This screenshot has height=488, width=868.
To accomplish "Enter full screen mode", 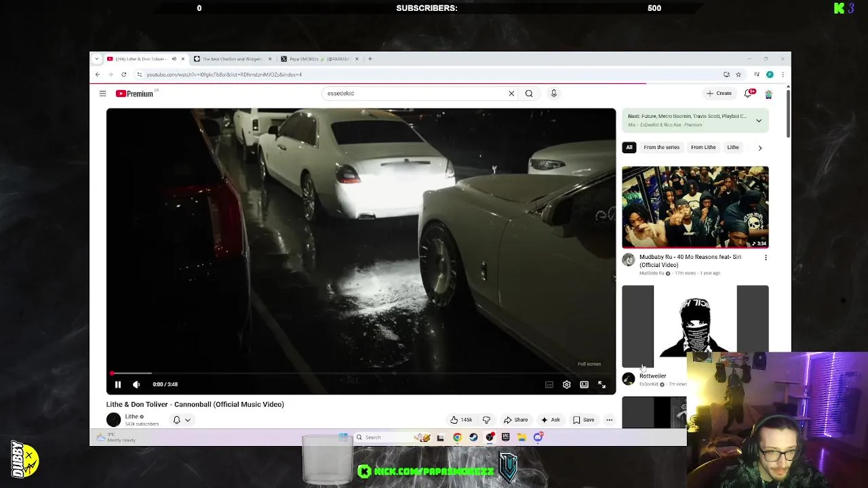I will tap(601, 384).
